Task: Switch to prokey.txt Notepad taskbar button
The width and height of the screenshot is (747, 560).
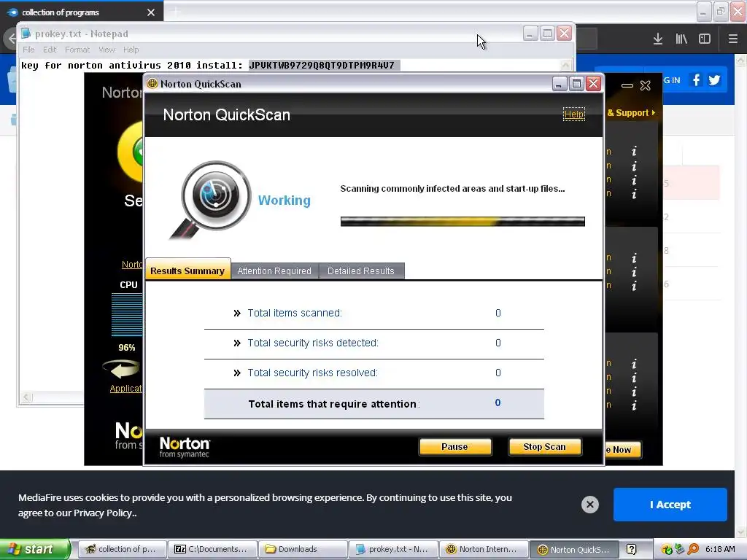Action: (x=393, y=549)
